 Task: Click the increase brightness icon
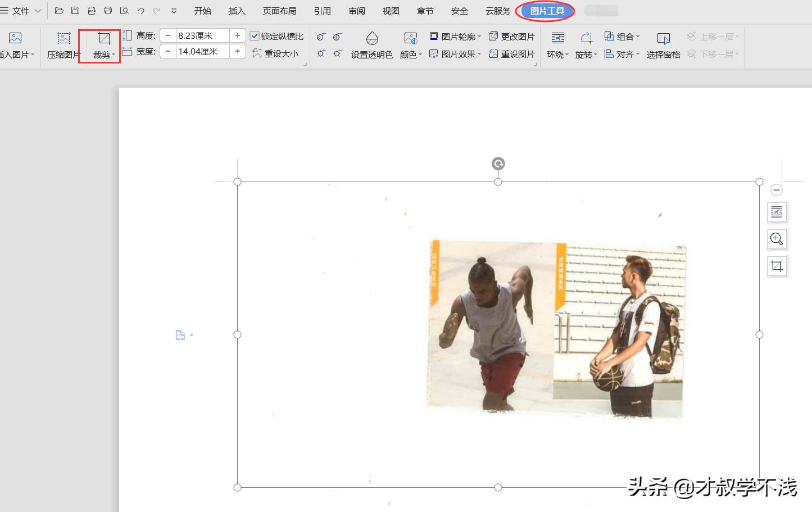320,53
